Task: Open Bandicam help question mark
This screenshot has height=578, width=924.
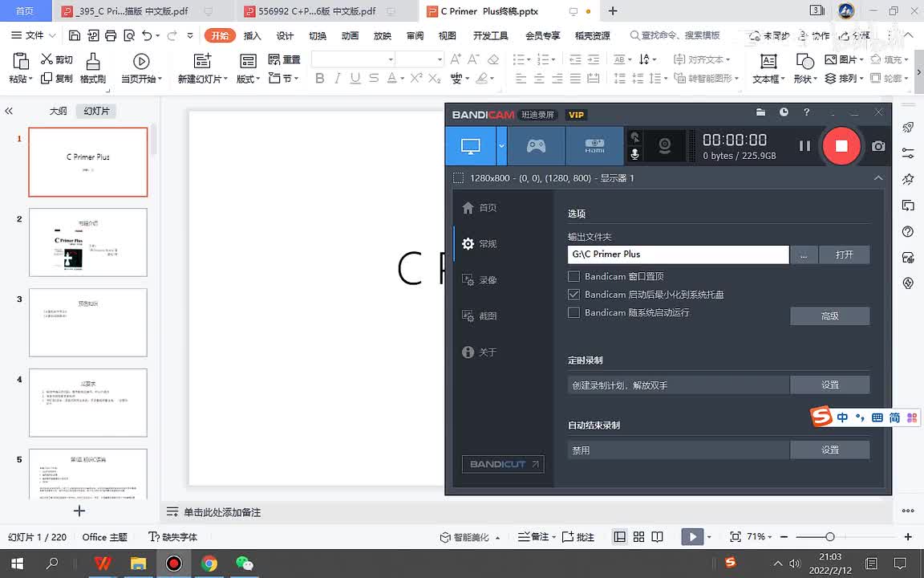Action: pyautogui.click(x=806, y=112)
